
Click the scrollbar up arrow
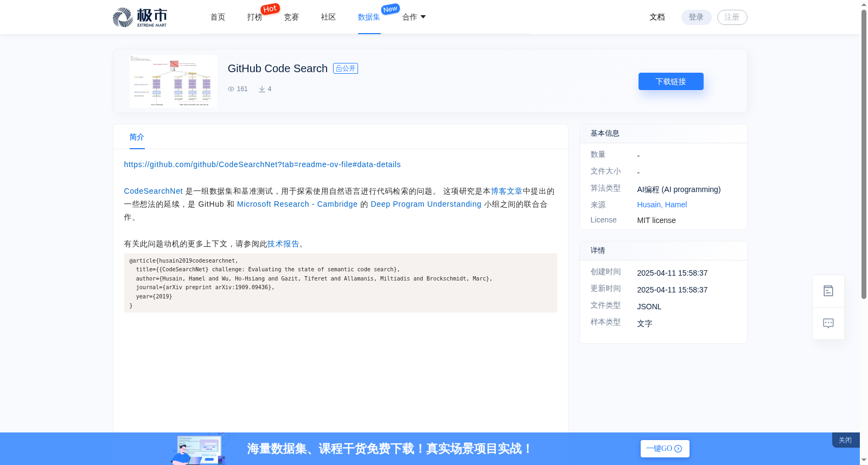864,4
